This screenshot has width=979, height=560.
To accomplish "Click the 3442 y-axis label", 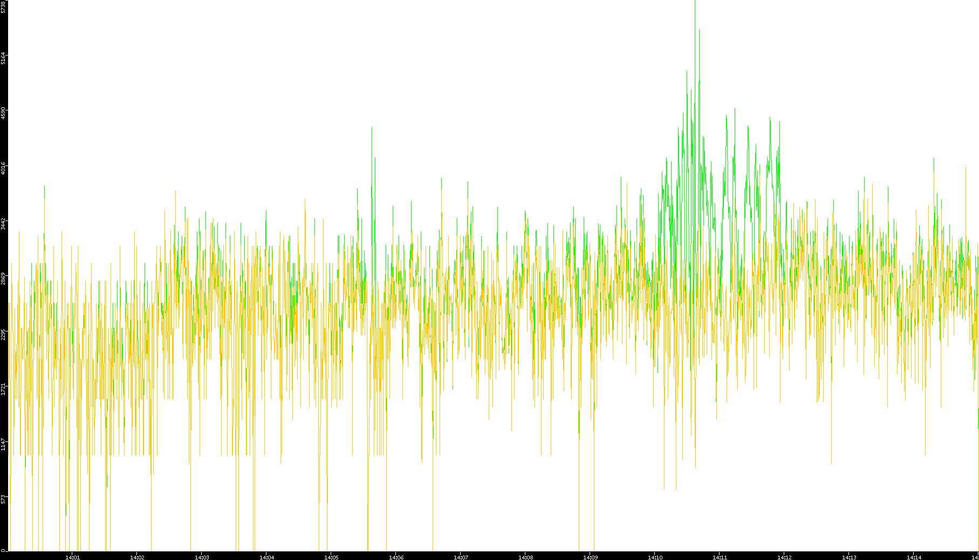I will click(x=3, y=224).
